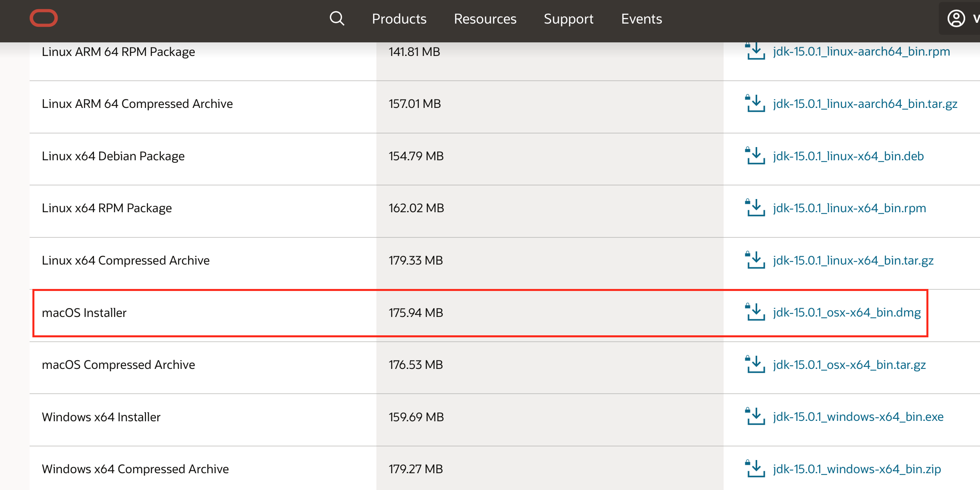Image resolution: width=980 pixels, height=490 pixels.
Task: Download jdk-15.0.1_linux-x64_bin.deb link
Action: [848, 156]
